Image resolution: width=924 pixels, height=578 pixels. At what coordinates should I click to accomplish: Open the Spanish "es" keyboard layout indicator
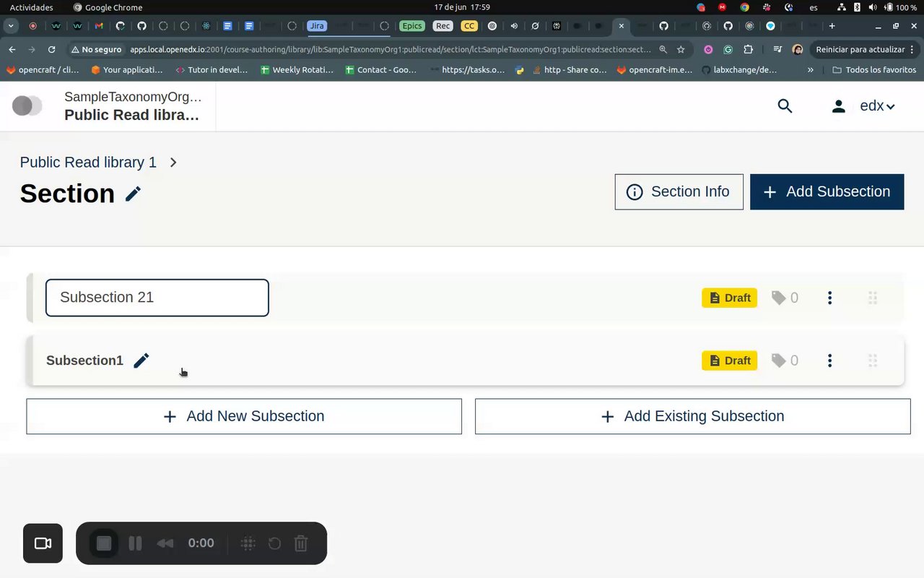(814, 7)
